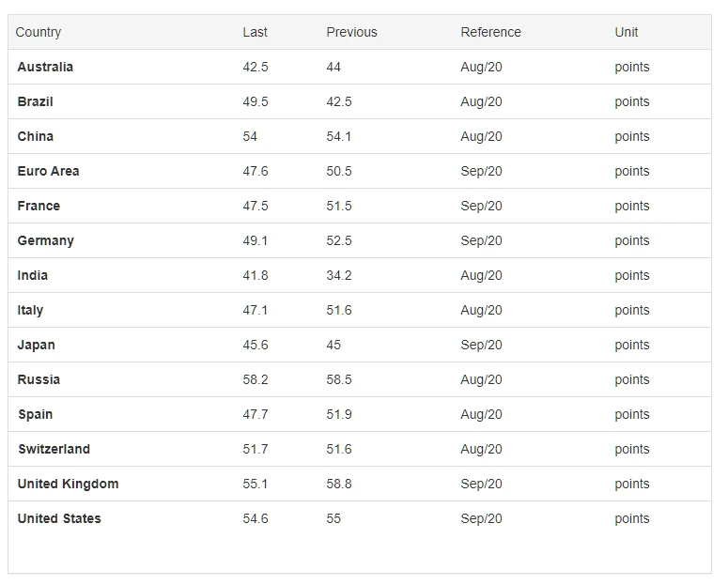
Task: Select the China row name
Action: [x=36, y=136]
